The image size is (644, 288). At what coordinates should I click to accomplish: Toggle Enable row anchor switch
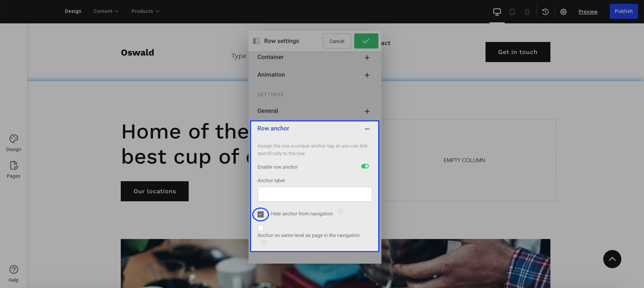coord(365,166)
